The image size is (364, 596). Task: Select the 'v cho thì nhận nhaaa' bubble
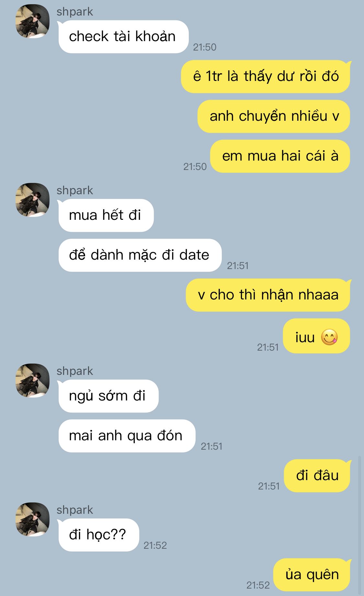tap(268, 295)
